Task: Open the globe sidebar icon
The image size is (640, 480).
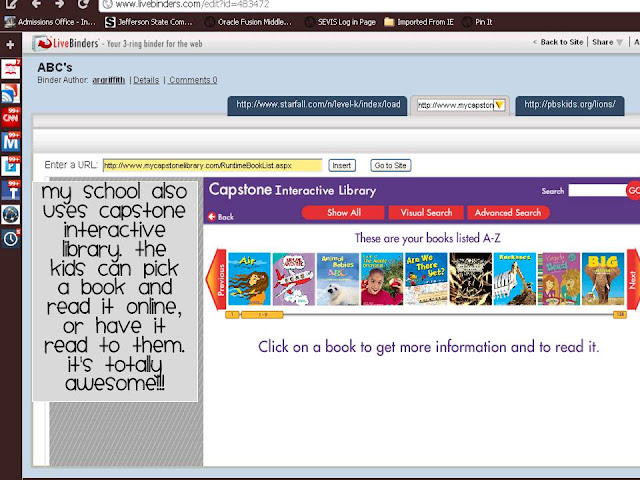Action: (11, 214)
